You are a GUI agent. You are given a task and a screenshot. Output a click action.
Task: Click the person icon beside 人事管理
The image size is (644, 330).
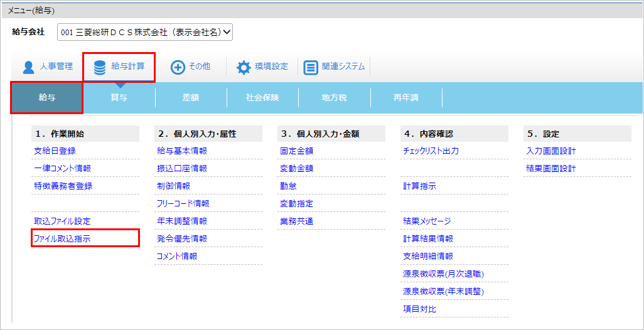tap(28, 67)
